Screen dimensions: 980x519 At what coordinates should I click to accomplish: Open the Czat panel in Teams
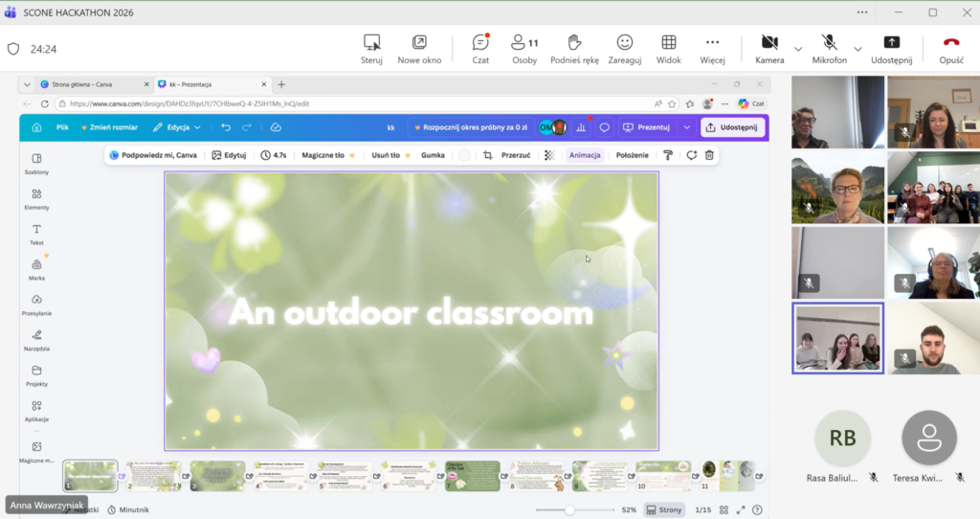point(480,48)
